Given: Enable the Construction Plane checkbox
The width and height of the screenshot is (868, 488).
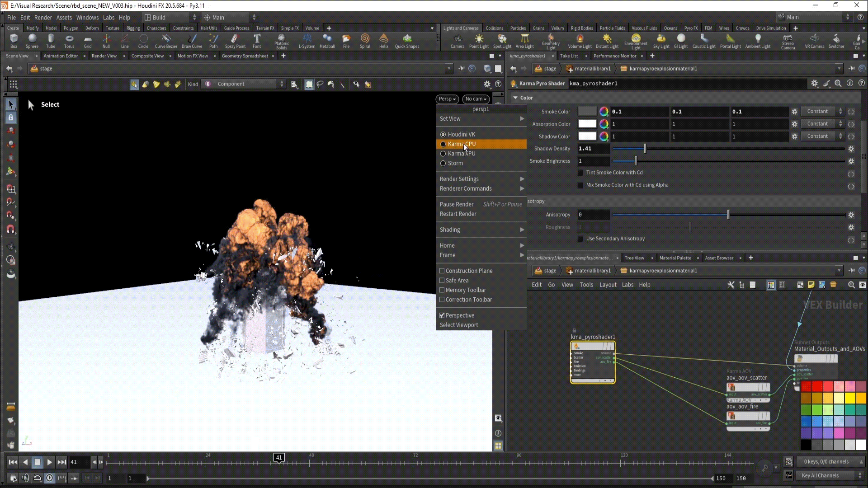Looking at the screenshot, I should [x=442, y=271].
